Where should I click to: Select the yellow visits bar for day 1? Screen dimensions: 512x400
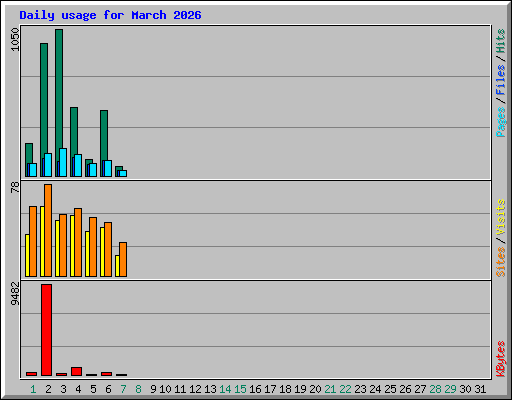tap(27, 255)
